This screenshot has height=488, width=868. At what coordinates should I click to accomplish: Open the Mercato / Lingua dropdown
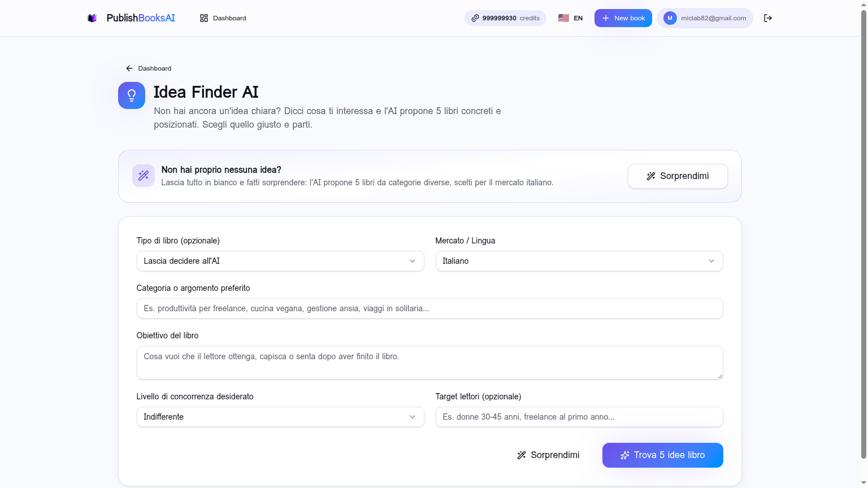[579, 261]
